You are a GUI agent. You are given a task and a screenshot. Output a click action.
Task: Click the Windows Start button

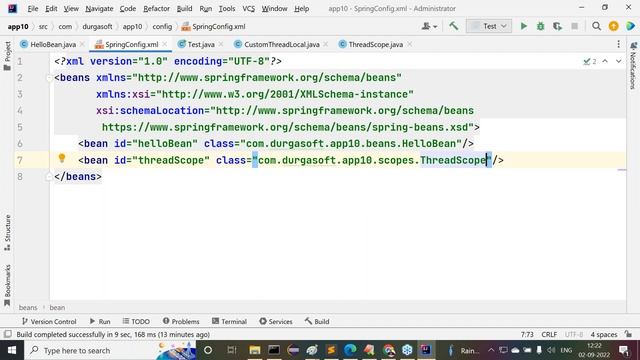click(12, 350)
